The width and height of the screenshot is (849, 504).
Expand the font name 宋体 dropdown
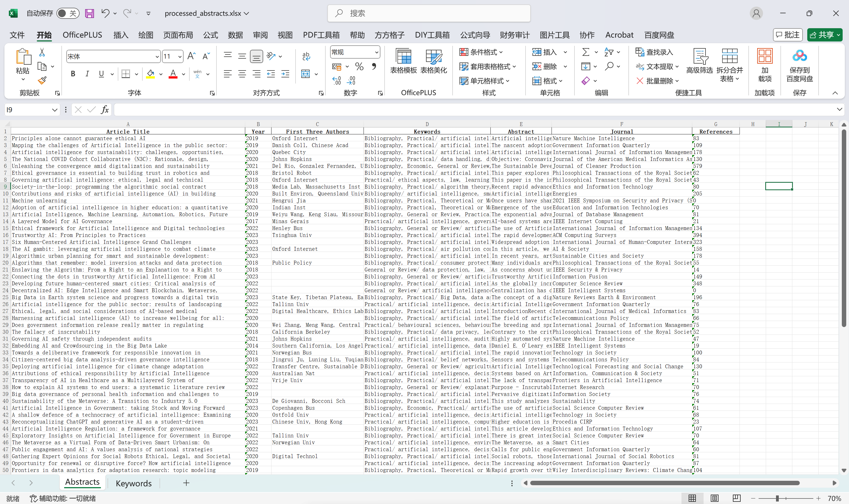click(x=157, y=57)
